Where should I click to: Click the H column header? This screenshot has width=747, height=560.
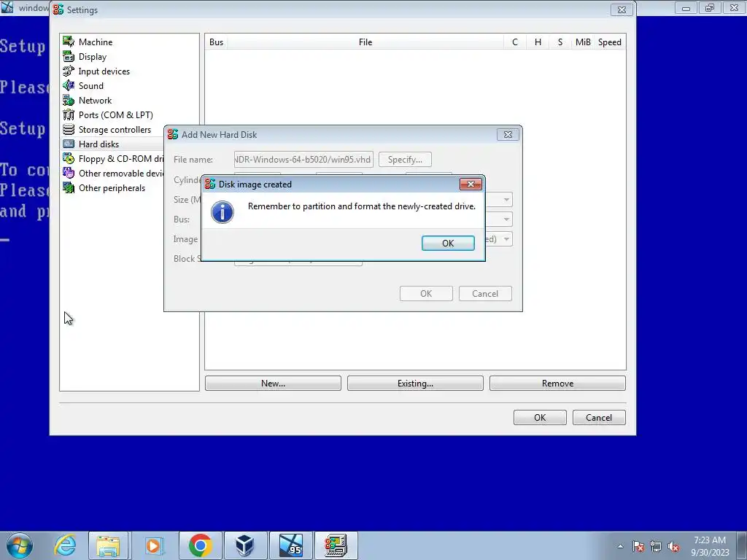(x=538, y=42)
